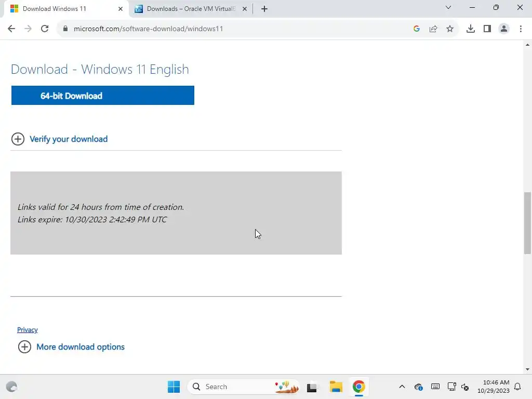Open the touch keyboard tray icon
The height and width of the screenshot is (399, 532).
[435, 387]
